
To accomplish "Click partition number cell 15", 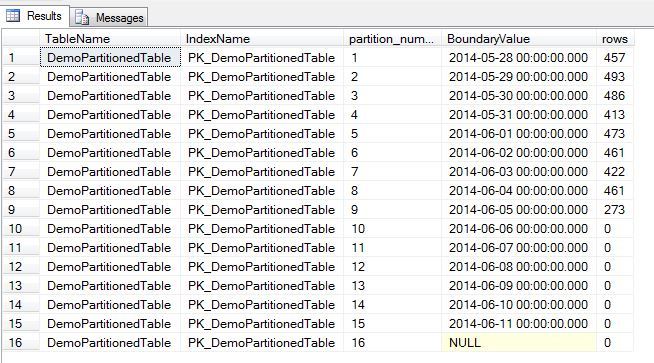I will [392, 323].
